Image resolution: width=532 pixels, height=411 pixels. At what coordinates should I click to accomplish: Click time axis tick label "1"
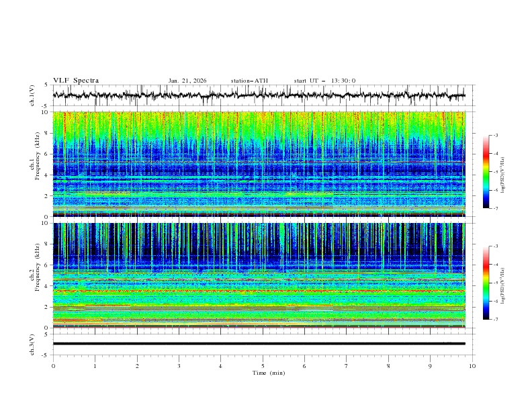click(95, 366)
